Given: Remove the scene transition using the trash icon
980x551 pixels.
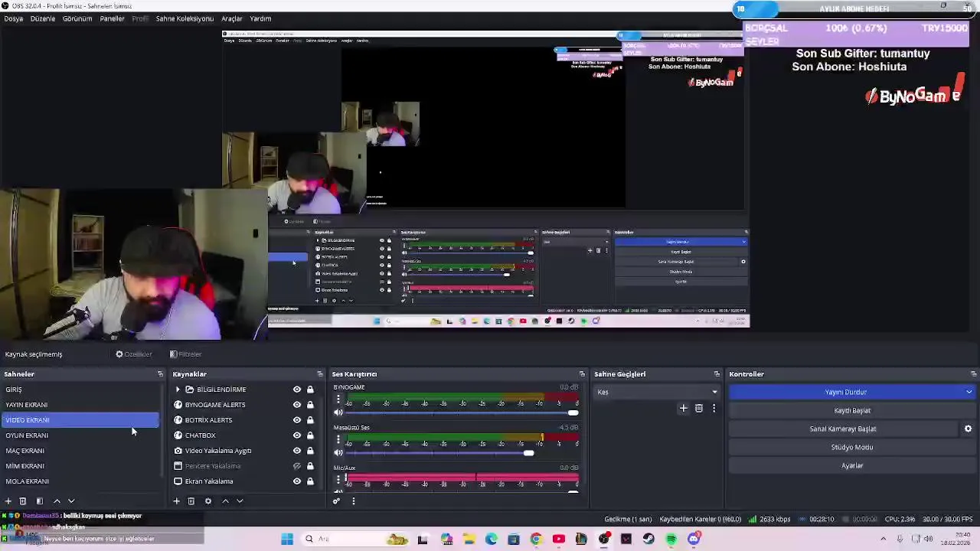Looking at the screenshot, I should tap(699, 409).
